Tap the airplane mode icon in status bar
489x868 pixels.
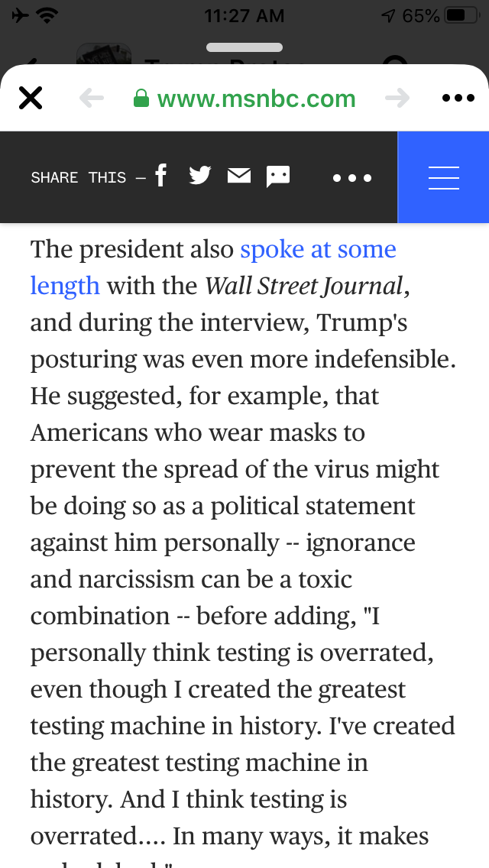20,15
